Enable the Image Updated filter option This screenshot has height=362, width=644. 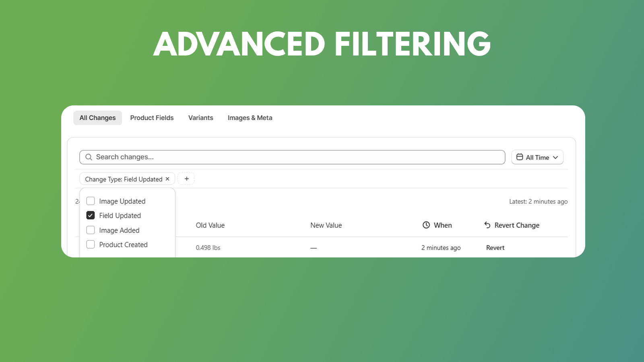pos(91,201)
